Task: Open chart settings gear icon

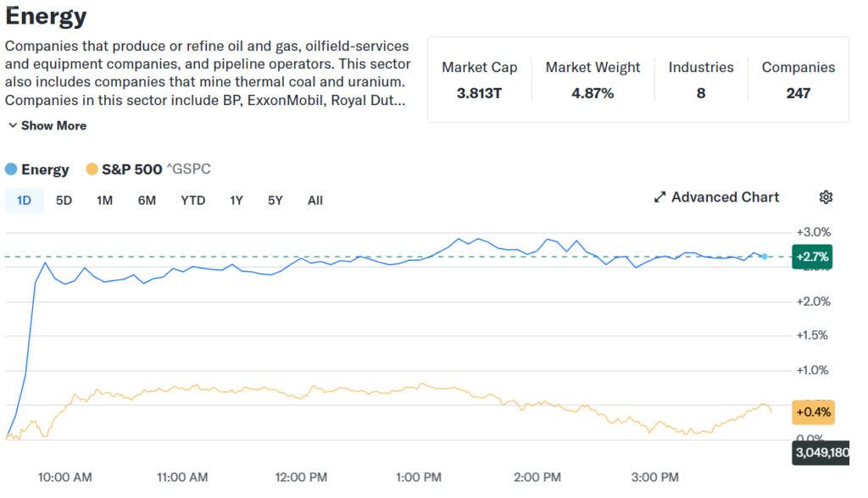Action: coord(826,197)
